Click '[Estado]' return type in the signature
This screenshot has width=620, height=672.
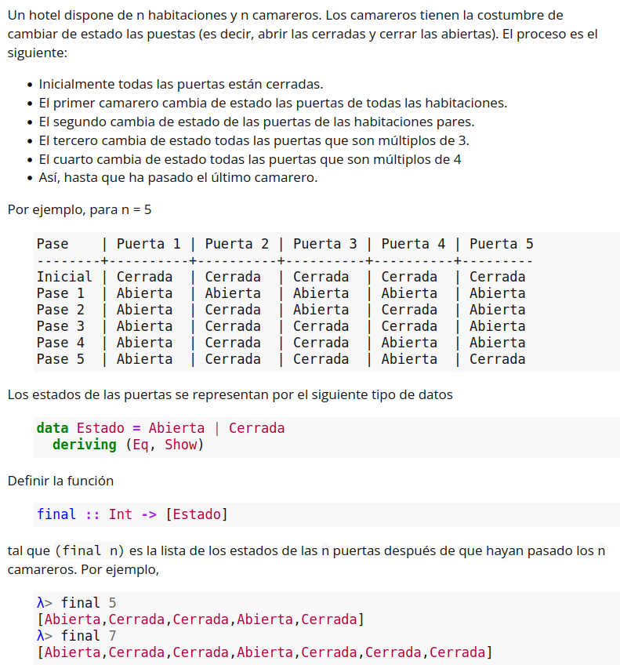click(x=196, y=514)
